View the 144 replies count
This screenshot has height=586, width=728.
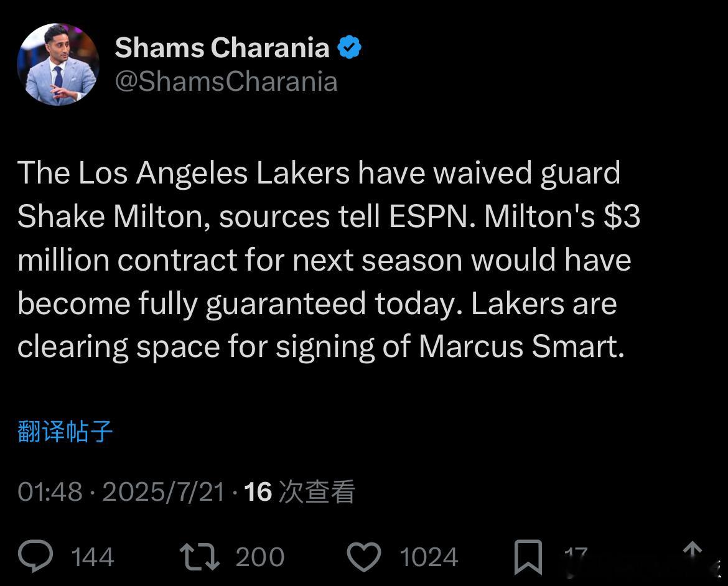pos(92,557)
